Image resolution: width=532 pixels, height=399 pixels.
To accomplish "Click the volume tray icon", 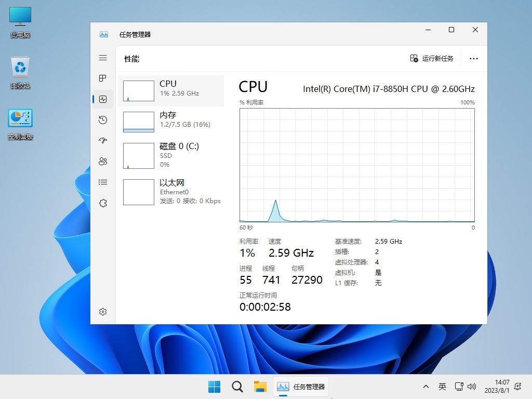I will point(472,387).
